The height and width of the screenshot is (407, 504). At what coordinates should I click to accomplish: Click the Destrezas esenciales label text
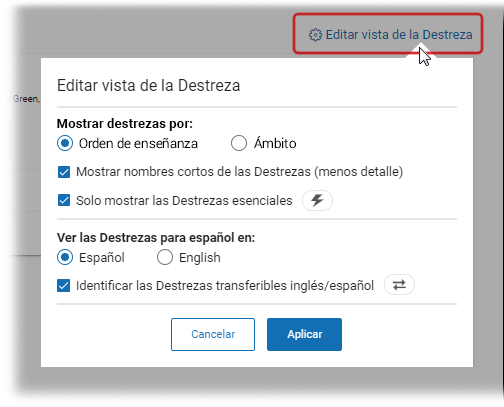(232, 201)
